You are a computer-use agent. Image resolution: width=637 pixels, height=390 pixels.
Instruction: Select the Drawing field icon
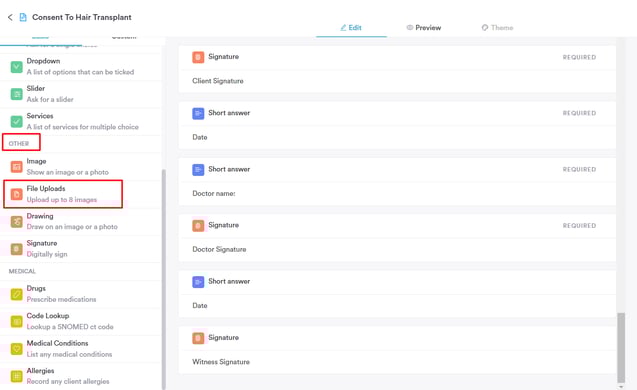[x=17, y=222]
